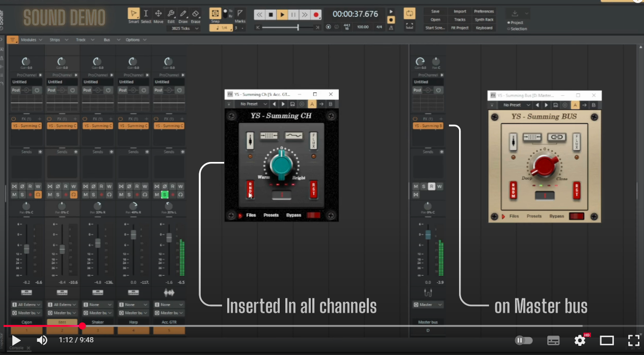
Task: Unsolo the Acc. GTR channel
Action: tap(165, 195)
